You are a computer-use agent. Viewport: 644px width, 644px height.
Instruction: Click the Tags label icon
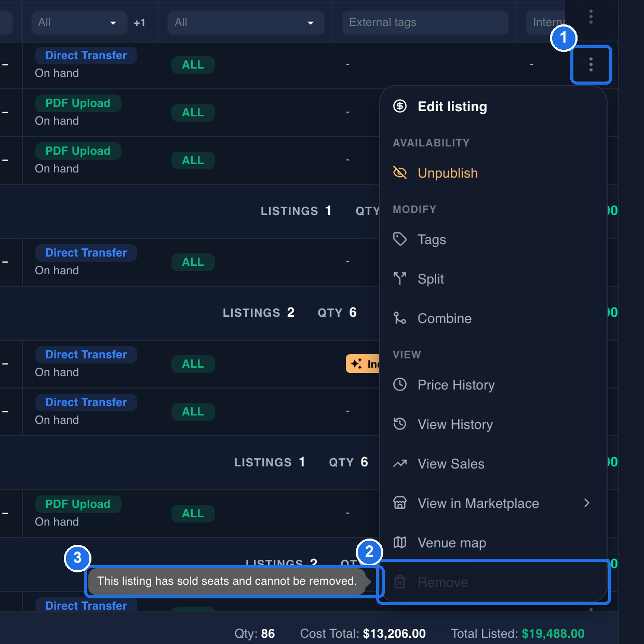coord(400,239)
